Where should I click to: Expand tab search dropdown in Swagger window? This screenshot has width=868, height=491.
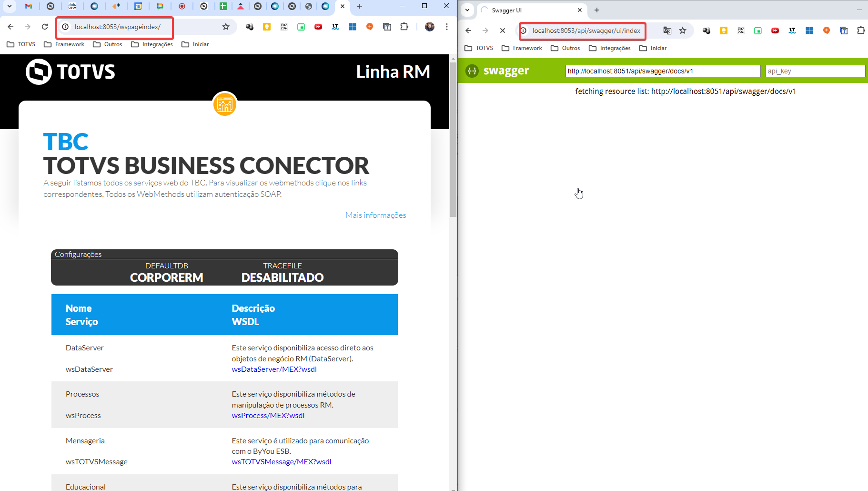point(467,10)
